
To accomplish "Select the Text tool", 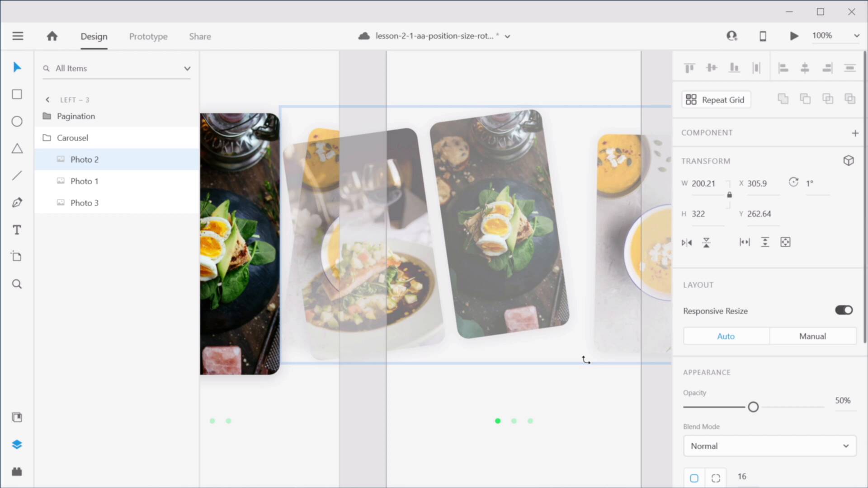I will [17, 230].
